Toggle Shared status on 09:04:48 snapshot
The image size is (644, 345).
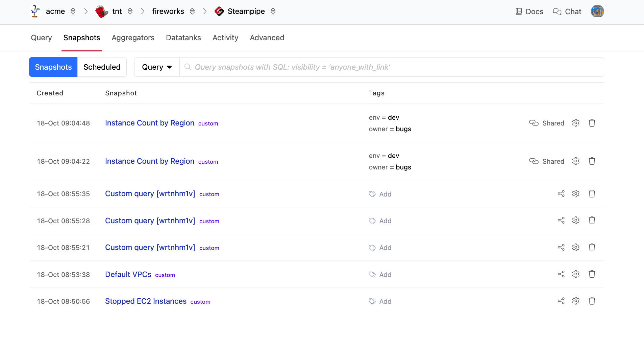pos(546,123)
